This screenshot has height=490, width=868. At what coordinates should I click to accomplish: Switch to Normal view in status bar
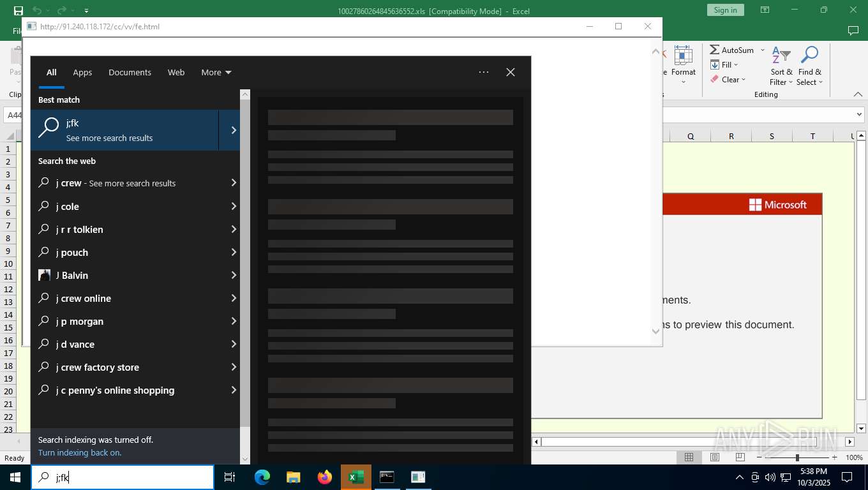[x=689, y=457]
